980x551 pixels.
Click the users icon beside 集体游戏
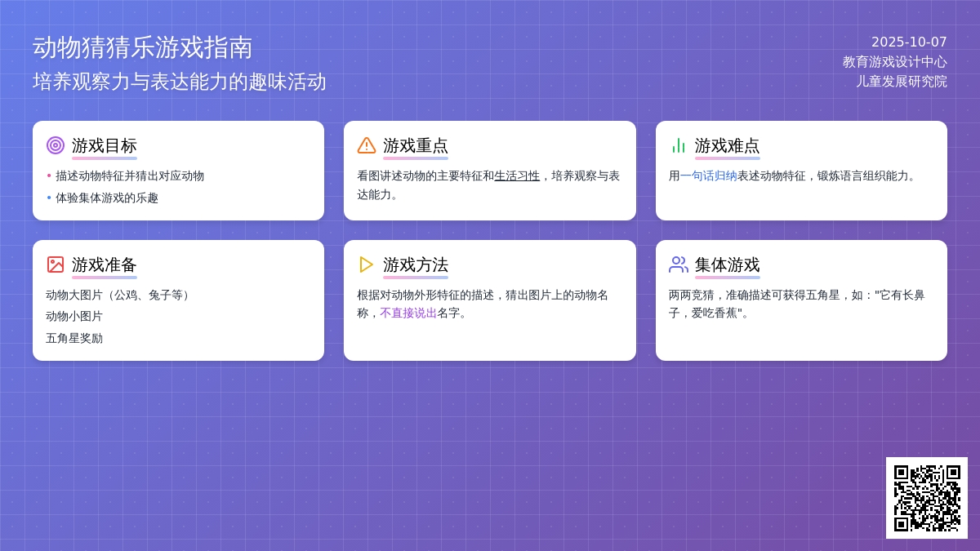tap(678, 264)
